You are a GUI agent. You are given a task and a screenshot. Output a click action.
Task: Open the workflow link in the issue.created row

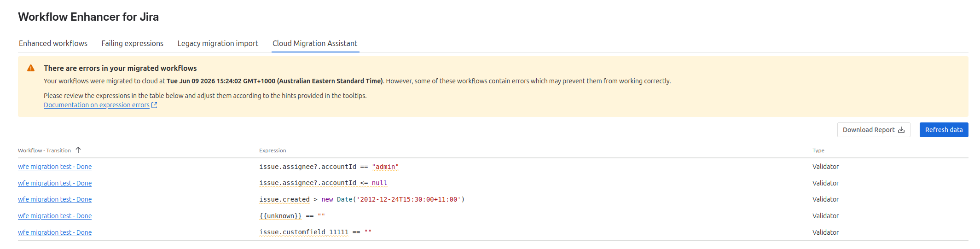pyautogui.click(x=55, y=199)
